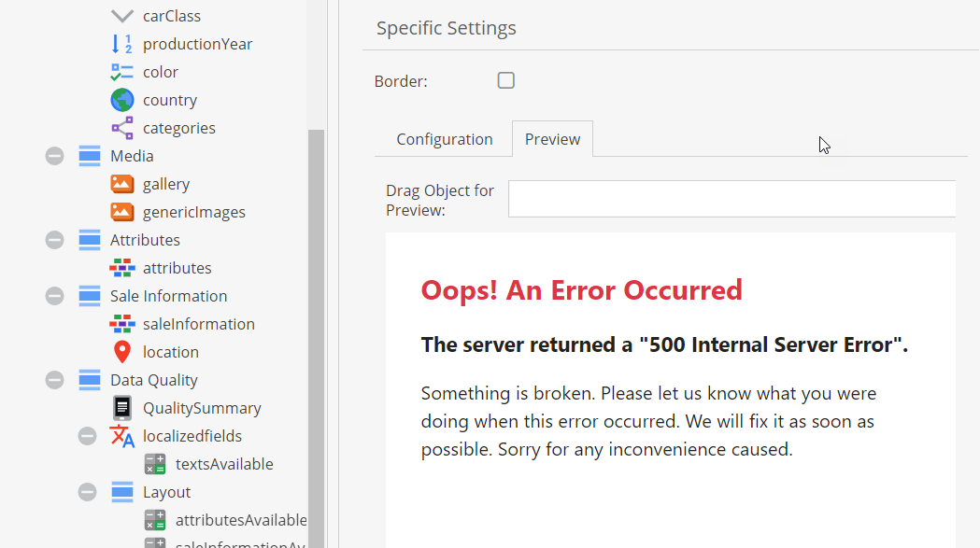Click the genericImages image icon
Viewport: 980px width, 548px height.
coord(121,212)
